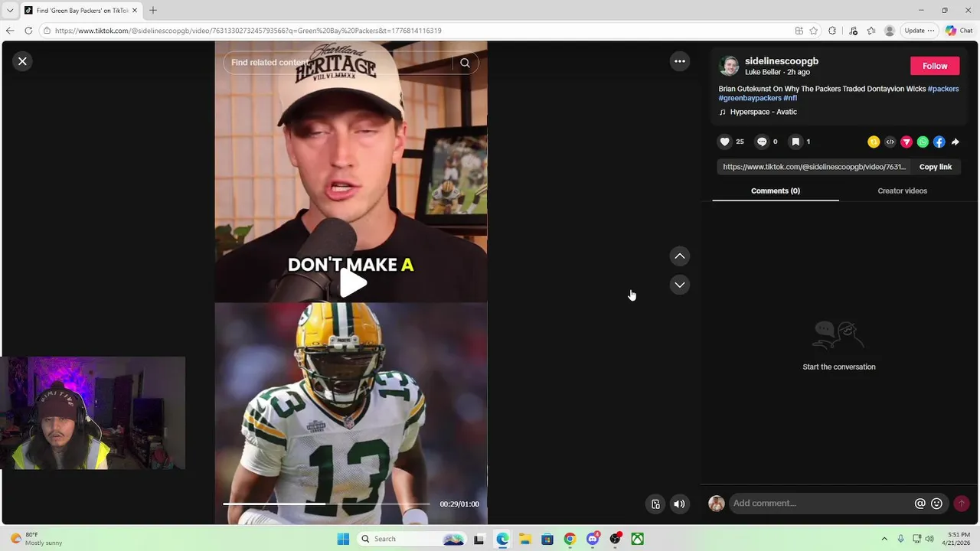Open weather widget showing 80°F
Screen dimensions: 980x551
click(x=36, y=539)
